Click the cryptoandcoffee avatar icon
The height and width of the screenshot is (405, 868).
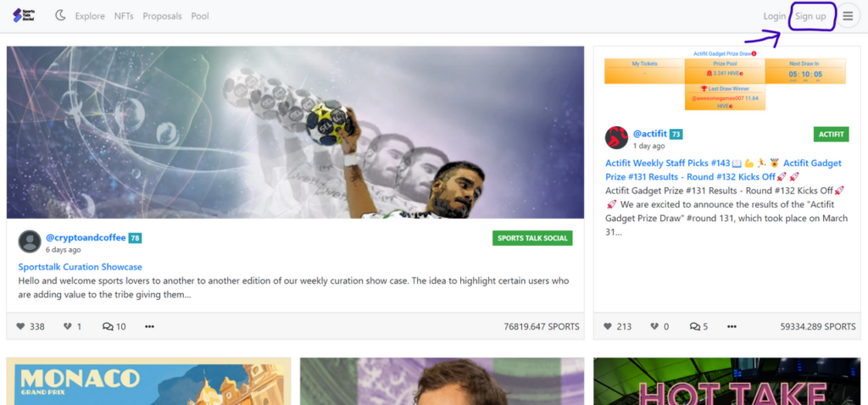30,241
